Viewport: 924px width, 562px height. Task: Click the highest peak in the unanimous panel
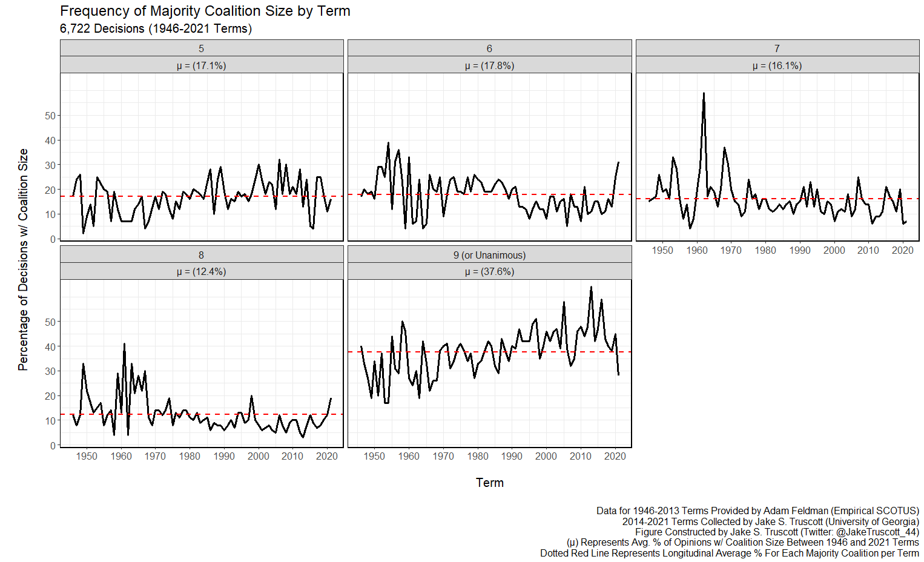click(x=591, y=288)
